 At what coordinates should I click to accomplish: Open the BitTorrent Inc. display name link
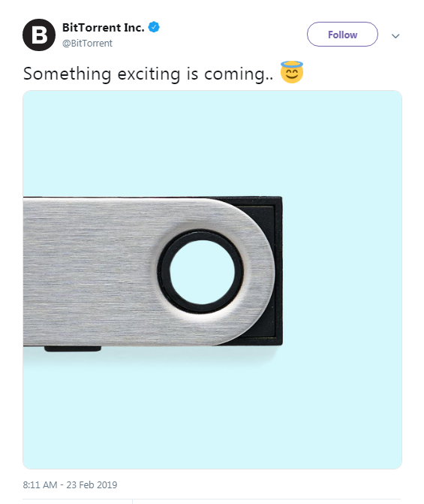click(x=103, y=28)
